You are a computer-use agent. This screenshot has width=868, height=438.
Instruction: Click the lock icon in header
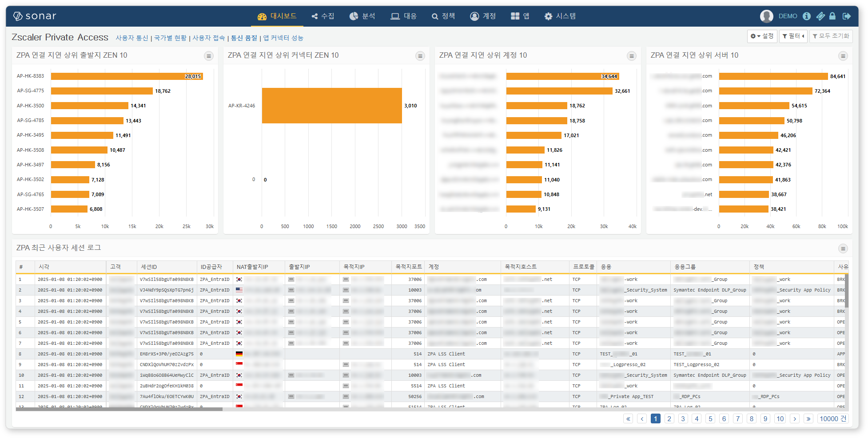tap(832, 16)
